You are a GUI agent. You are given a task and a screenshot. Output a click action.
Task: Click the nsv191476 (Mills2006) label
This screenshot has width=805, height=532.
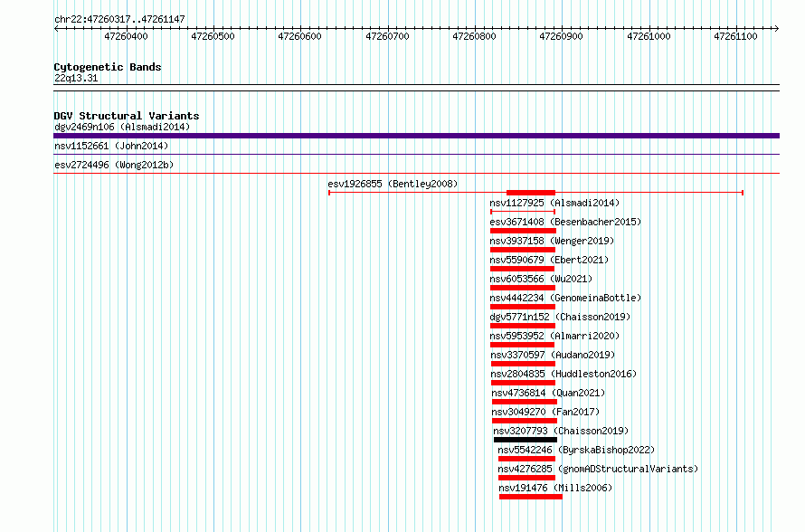point(556,488)
